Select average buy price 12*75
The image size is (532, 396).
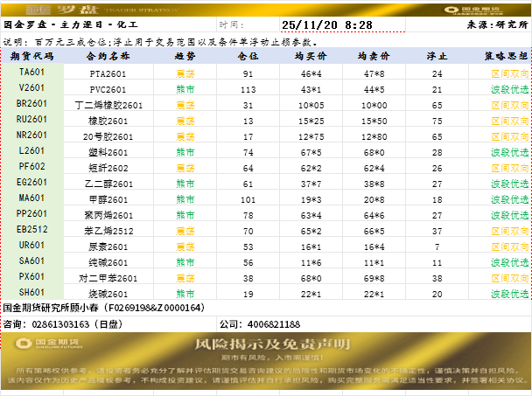tap(311, 137)
